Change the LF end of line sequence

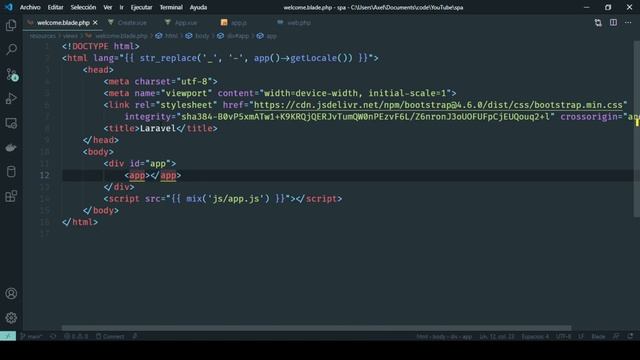[581, 336]
